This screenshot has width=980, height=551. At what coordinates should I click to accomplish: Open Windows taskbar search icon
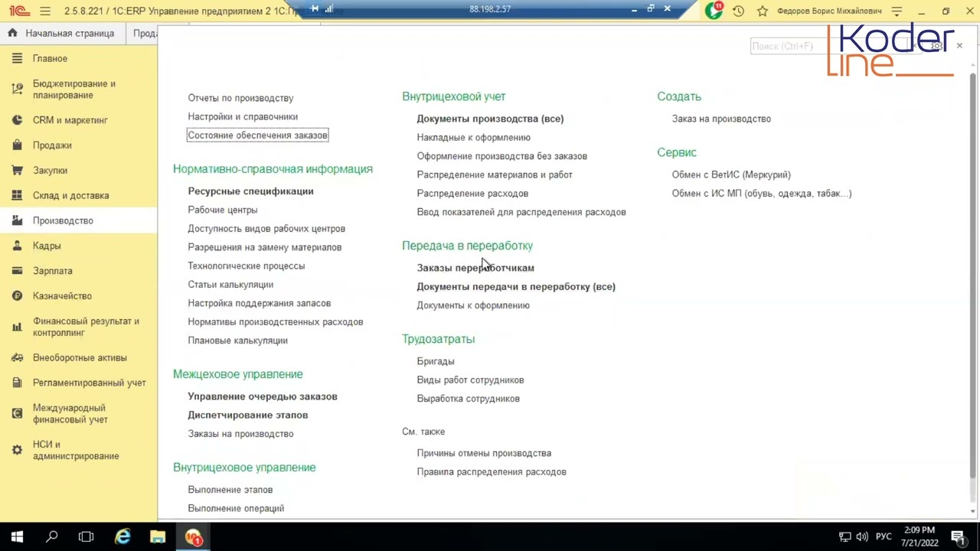[x=52, y=537]
